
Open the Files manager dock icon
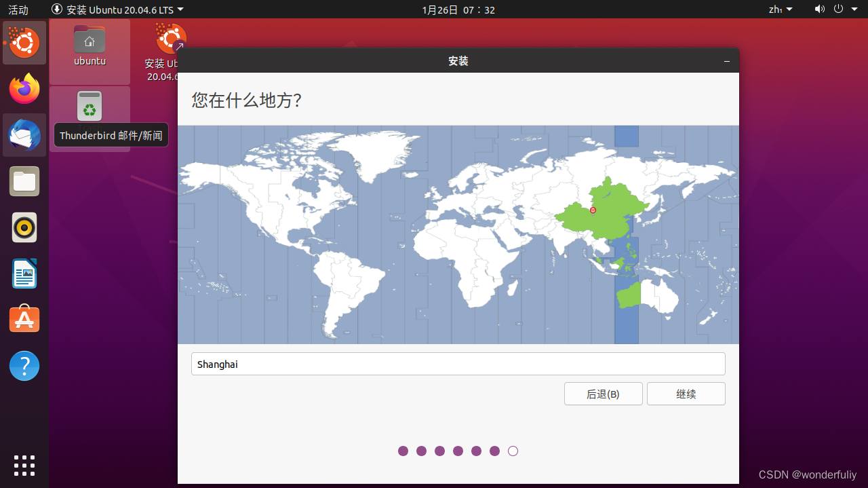24,181
